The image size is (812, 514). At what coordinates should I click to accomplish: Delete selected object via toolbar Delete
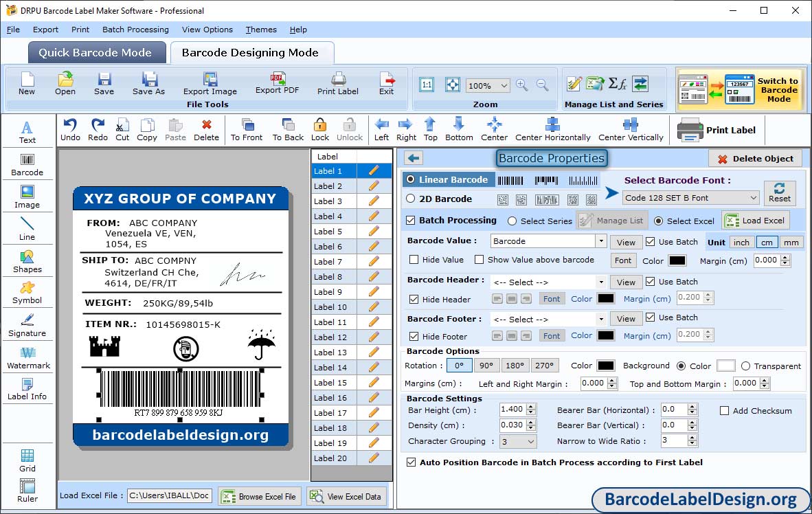click(x=206, y=130)
